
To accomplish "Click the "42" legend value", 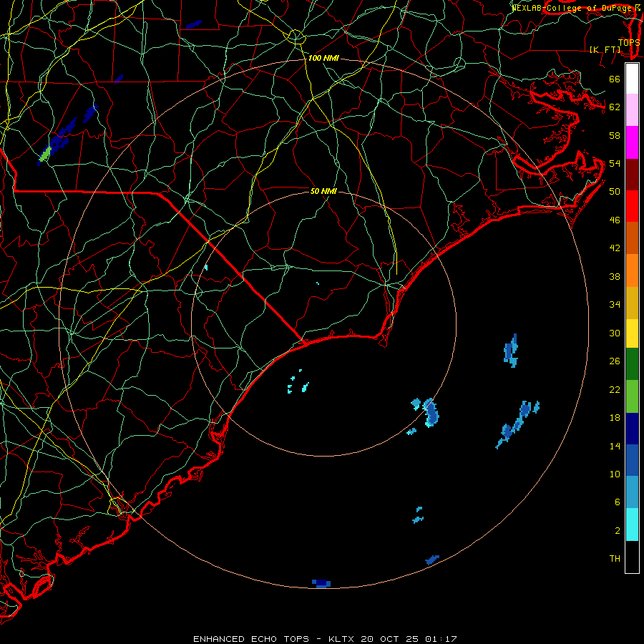I will 615,248.
